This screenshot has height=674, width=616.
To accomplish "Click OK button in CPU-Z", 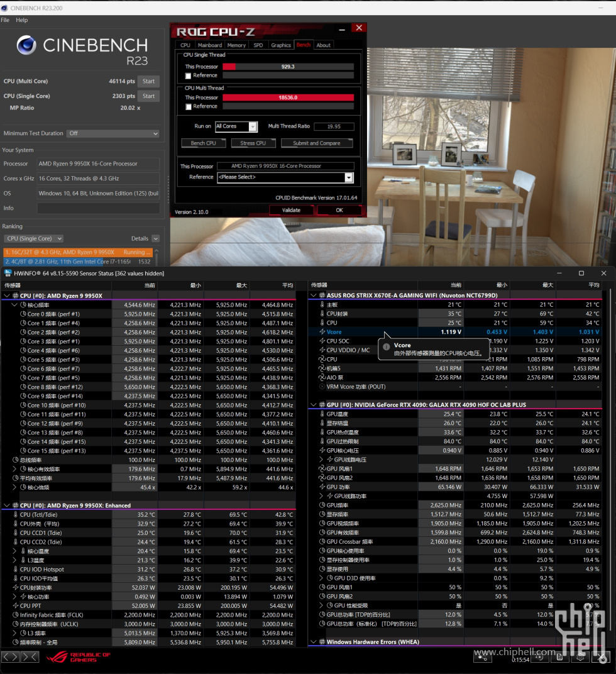I will [339, 210].
